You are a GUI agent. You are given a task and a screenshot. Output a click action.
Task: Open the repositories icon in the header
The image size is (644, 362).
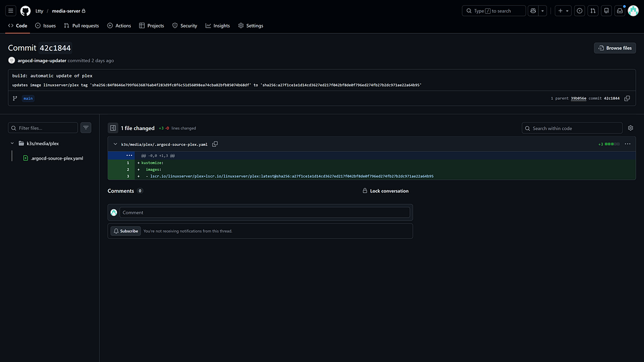(606, 11)
